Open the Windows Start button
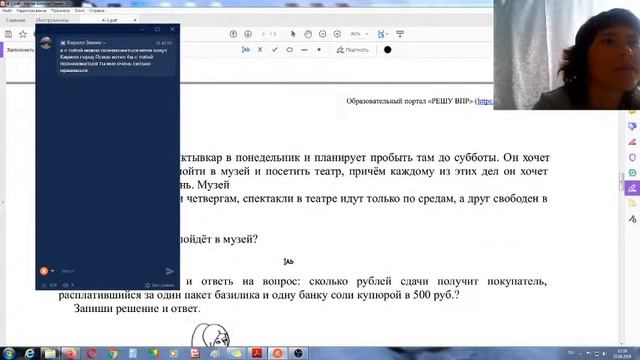This screenshot has width=640, height=360. (x=9, y=353)
